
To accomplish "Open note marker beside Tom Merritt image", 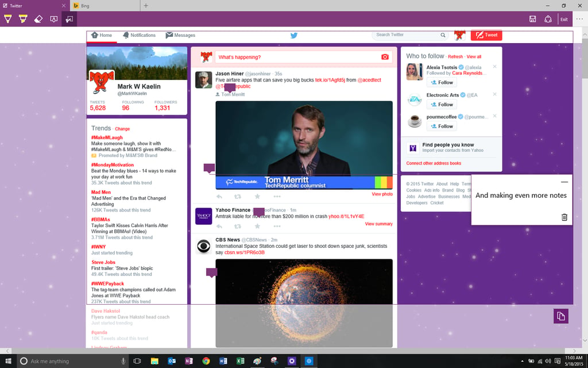I will (x=209, y=168).
